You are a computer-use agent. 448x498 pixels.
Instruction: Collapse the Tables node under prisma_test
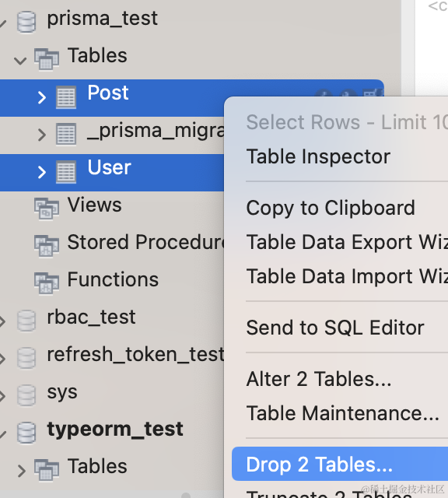coord(20,61)
